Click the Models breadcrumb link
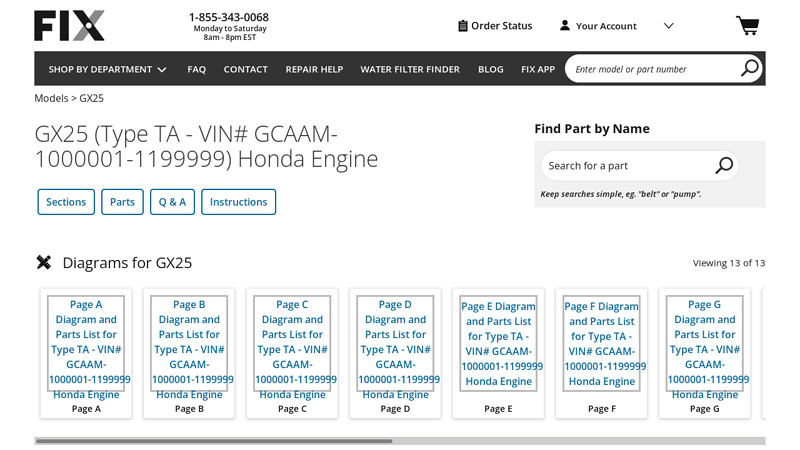This screenshot has width=800, height=450. click(x=51, y=98)
